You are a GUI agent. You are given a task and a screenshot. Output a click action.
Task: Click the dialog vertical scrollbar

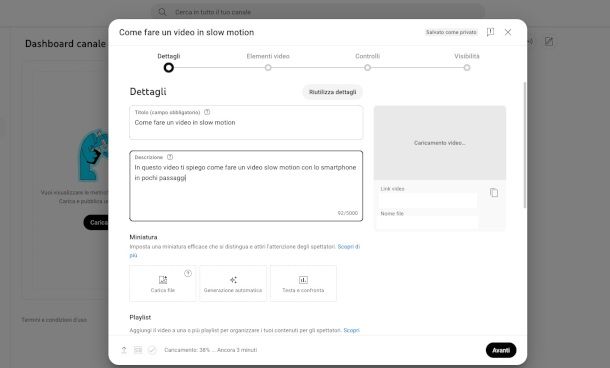(x=525, y=145)
